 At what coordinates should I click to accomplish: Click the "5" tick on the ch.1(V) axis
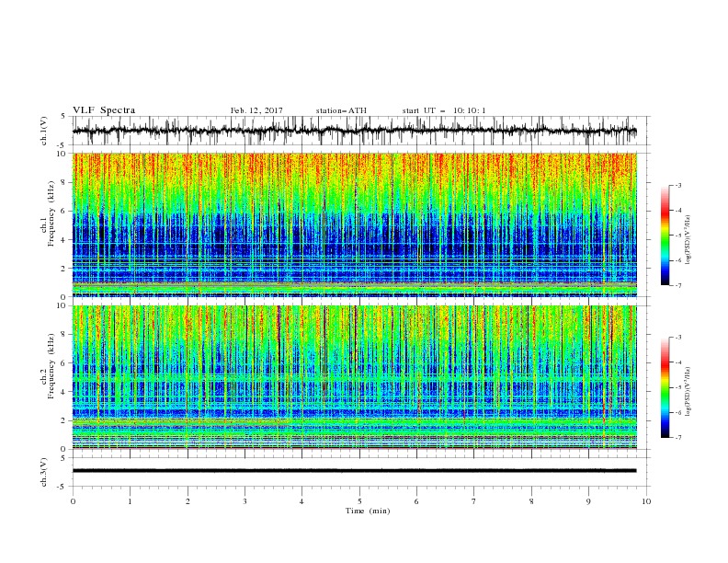[64, 116]
